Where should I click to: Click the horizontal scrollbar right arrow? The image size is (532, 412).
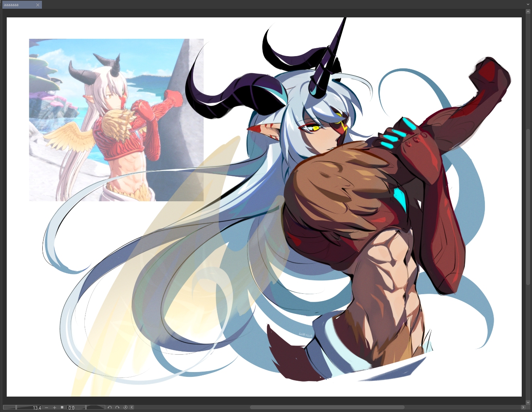(523, 407)
